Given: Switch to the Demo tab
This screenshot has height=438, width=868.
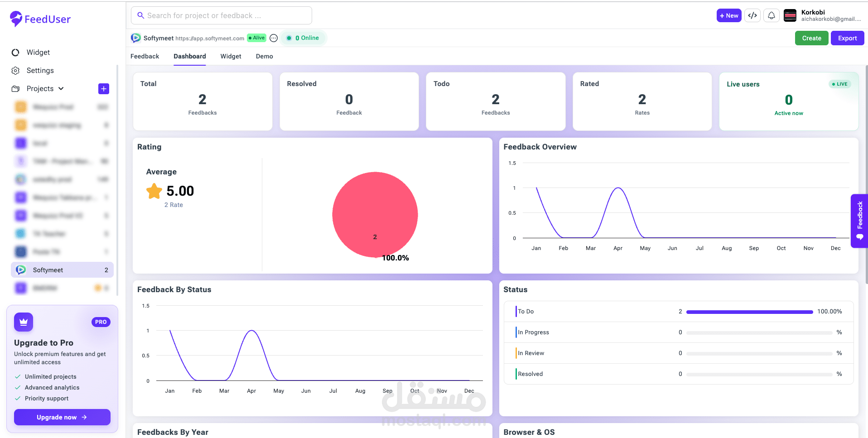Looking at the screenshot, I should (x=265, y=56).
